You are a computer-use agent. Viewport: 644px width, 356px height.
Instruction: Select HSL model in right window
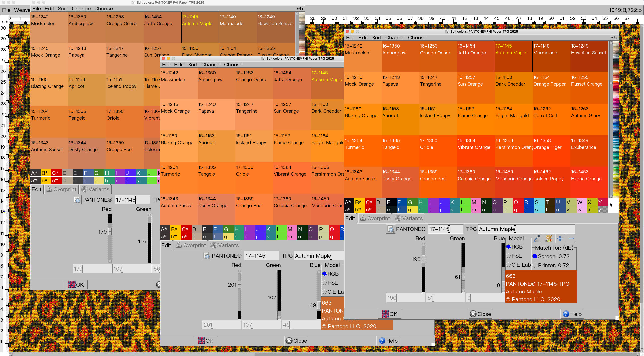(x=514, y=256)
